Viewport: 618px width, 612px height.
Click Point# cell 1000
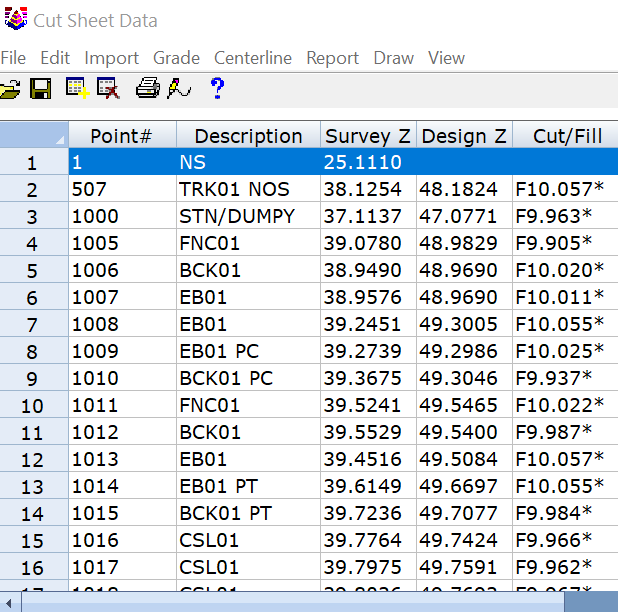coord(123,216)
